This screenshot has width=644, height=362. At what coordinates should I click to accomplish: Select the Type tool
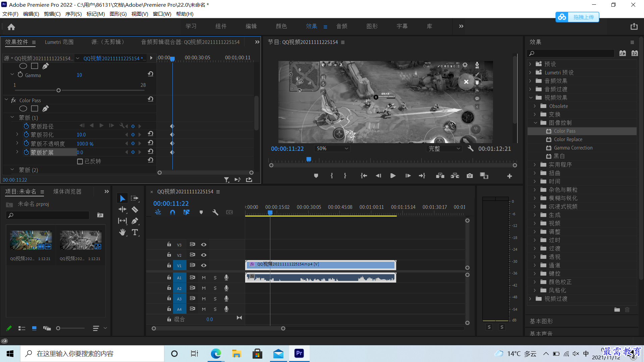pos(135,232)
